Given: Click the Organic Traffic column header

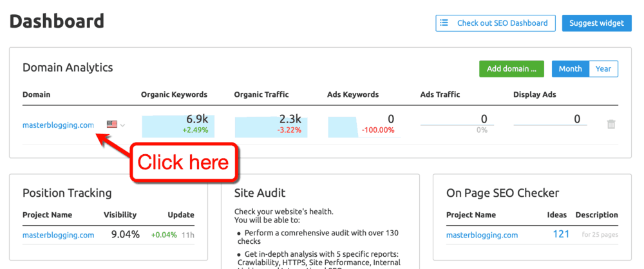Looking at the screenshot, I should 261,95.
